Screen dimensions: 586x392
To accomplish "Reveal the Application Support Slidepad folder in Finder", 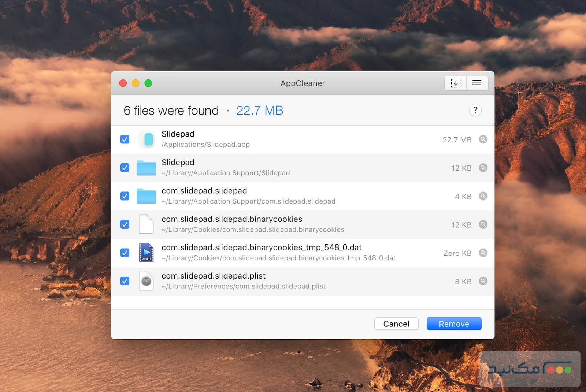I will point(483,168).
